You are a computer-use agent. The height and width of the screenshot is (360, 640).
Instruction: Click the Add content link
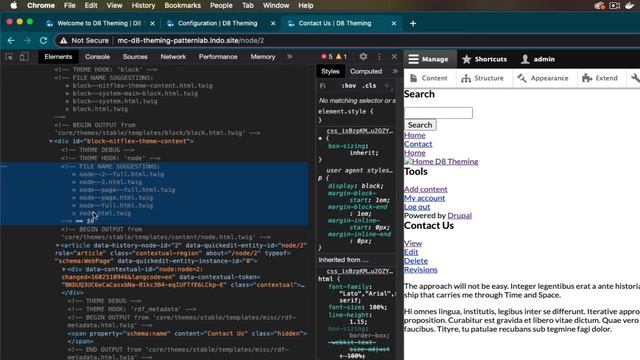click(x=426, y=189)
